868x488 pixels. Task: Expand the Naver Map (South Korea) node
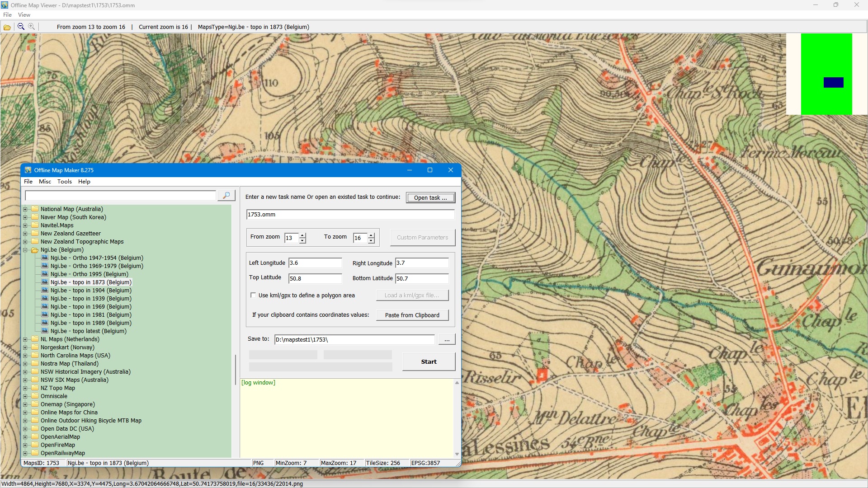[25, 217]
